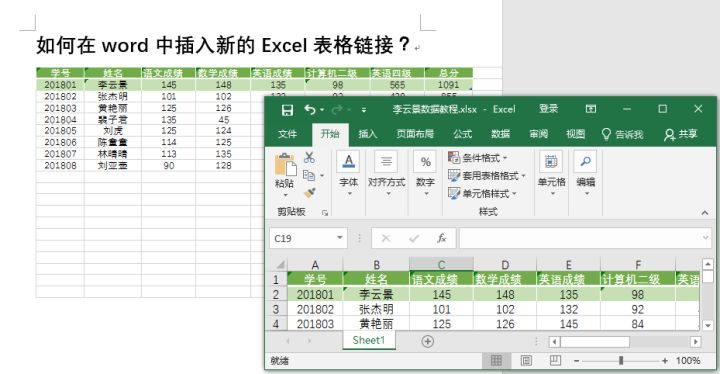Open the 数字 number format group button
This screenshot has height=374, width=720.
425,175
